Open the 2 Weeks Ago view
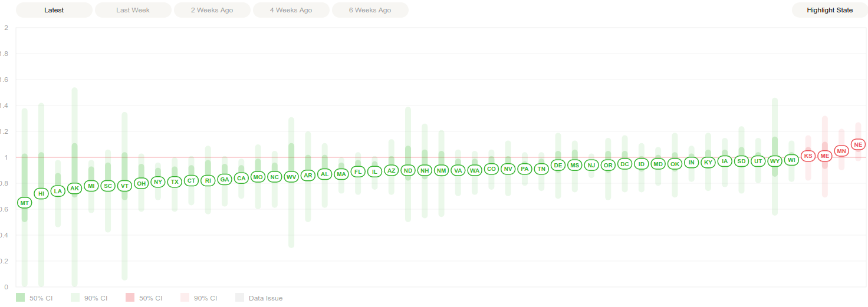The width and height of the screenshot is (868, 307). point(212,10)
